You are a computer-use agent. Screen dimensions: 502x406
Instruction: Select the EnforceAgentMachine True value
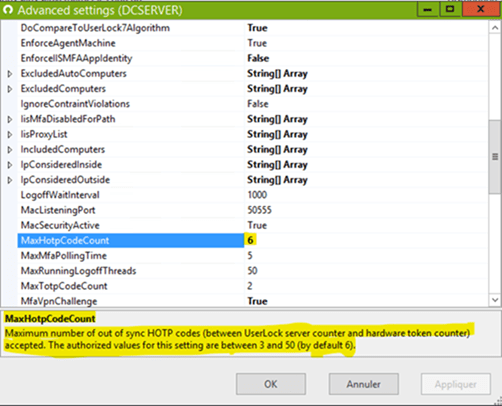[x=257, y=43]
